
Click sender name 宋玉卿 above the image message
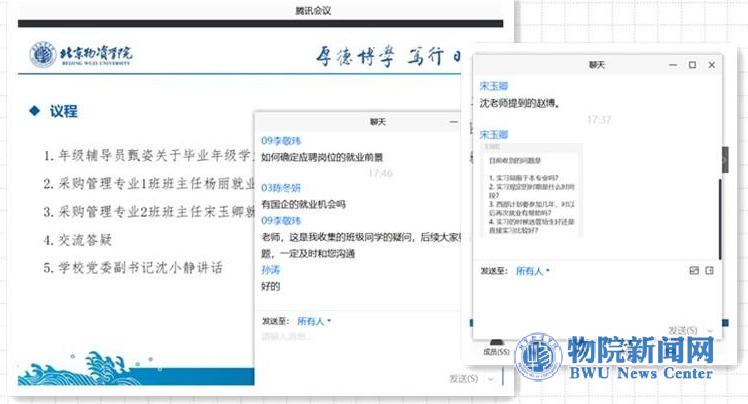(494, 134)
